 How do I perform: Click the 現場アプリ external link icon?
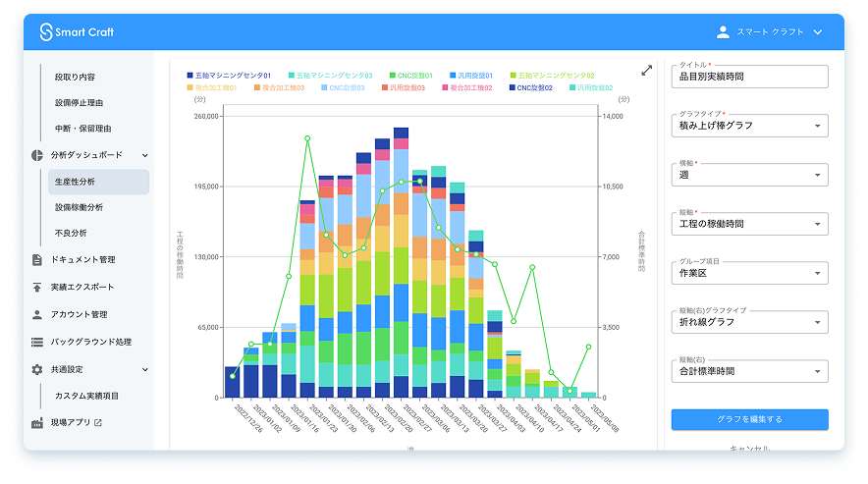coord(98,422)
